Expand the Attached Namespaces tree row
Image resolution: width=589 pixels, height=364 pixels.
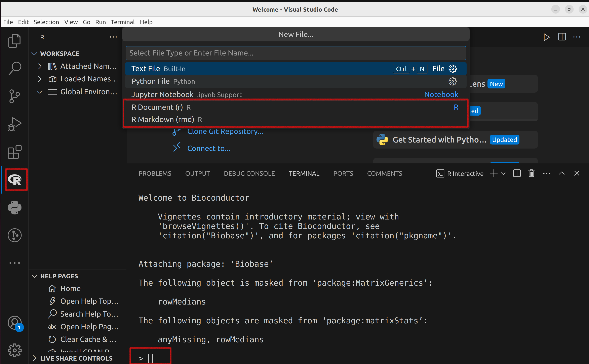pyautogui.click(x=78, y=66)
